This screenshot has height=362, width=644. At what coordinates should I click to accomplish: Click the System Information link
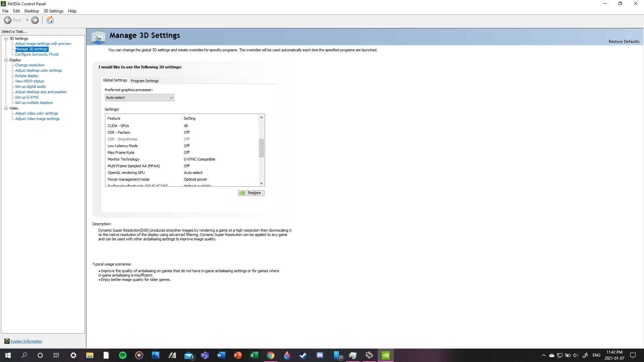point(26,341)
